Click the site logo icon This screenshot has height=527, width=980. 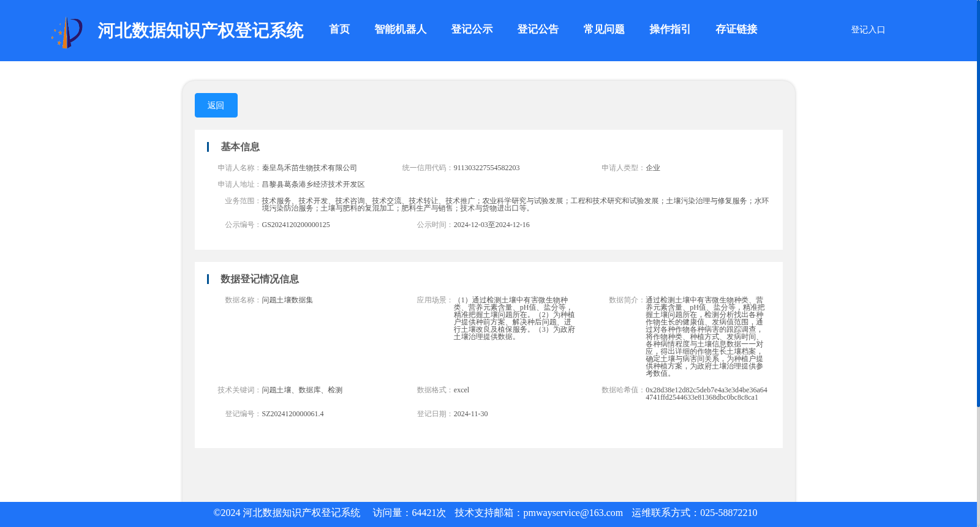coord(67,32)
